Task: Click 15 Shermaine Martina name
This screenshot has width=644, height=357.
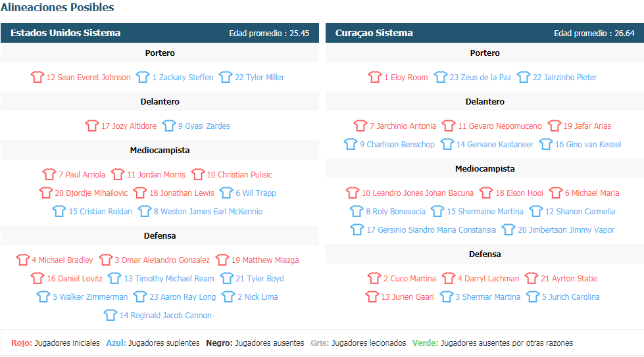Action: click(x=485, y=211)
